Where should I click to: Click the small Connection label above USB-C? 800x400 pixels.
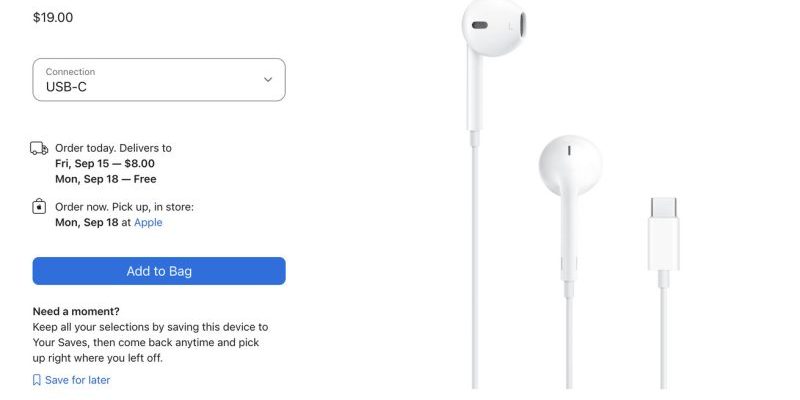70,72
